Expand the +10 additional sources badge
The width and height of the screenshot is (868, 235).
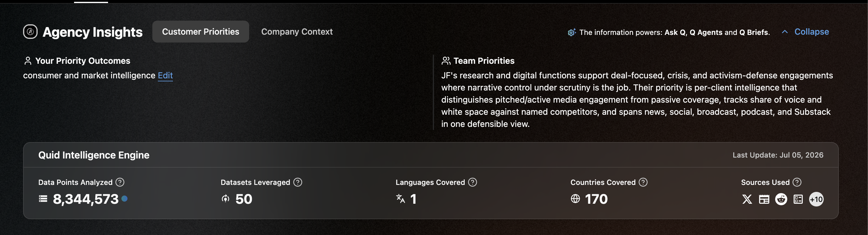(x=816, y=199)
